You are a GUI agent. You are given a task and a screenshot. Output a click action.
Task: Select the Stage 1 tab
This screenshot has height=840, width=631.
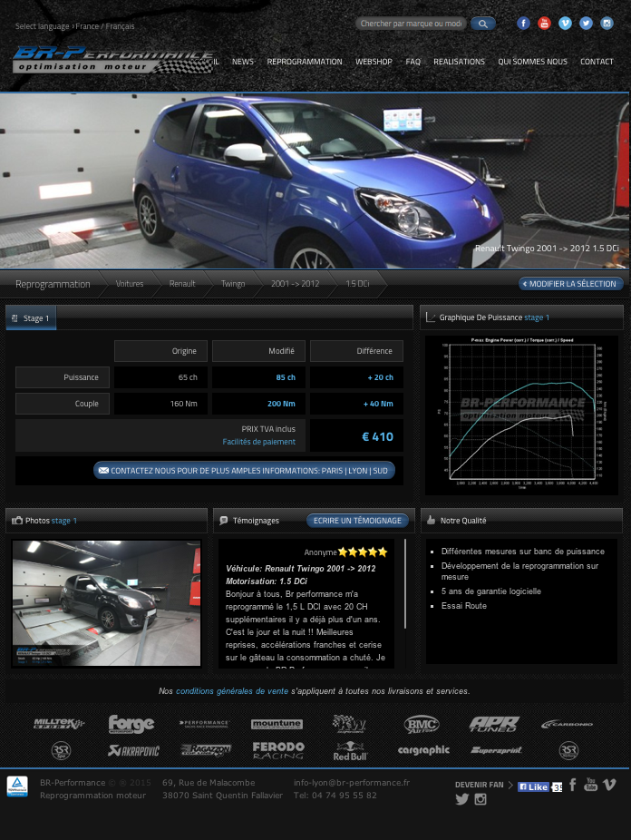pyautogui.click(x=31, y=318)
